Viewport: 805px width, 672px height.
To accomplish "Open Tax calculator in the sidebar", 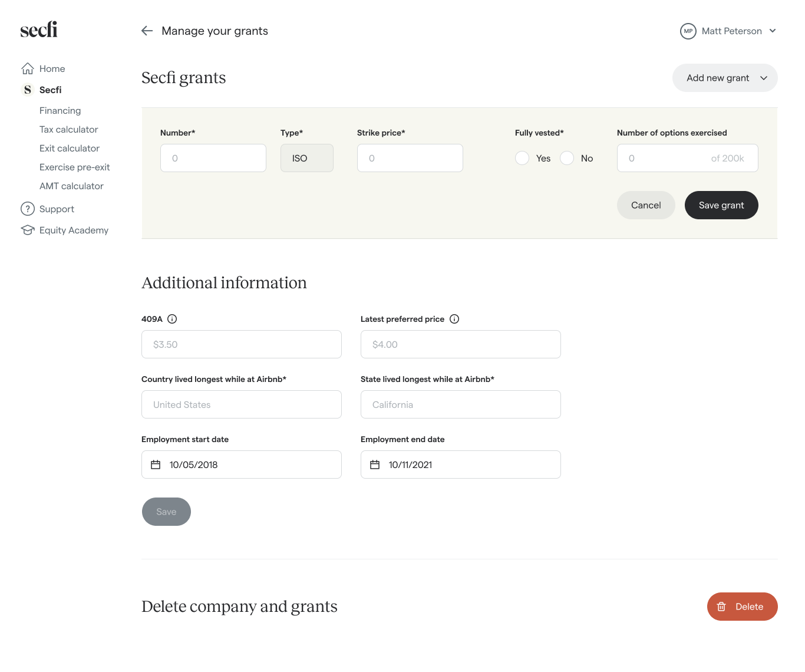I will [x=69, y=130].
